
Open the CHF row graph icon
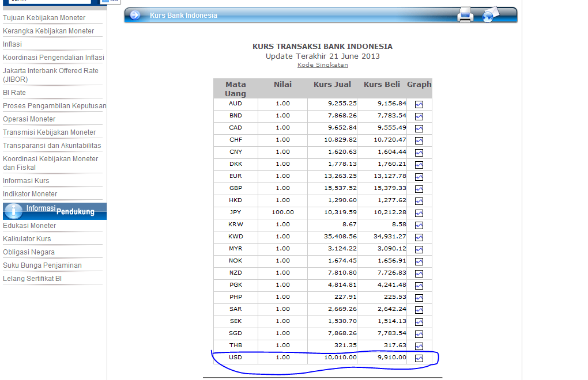point(419,140)
